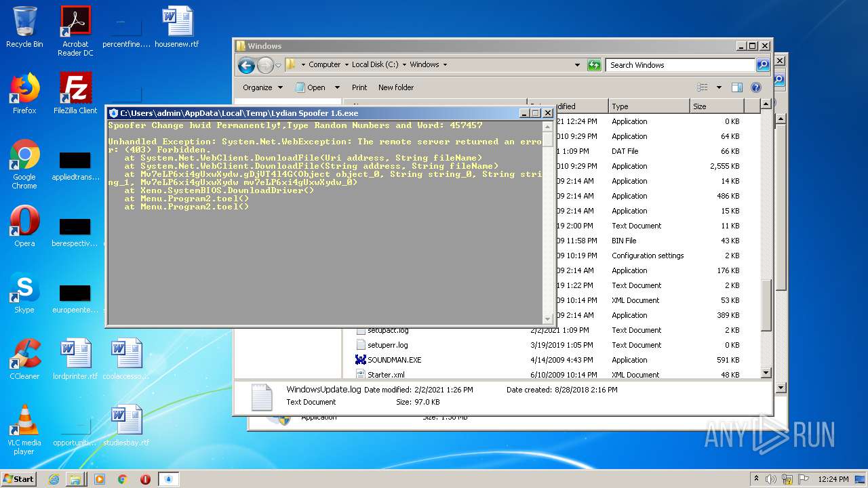Click the change view icon in Explorer
Viewport: 868px width, 488px height.
(703, 87)
